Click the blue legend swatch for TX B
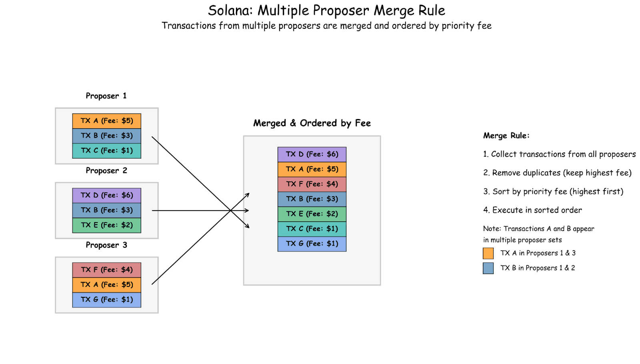Image resolution: width=640 pixels, height=364 pixels. (488, 268)
